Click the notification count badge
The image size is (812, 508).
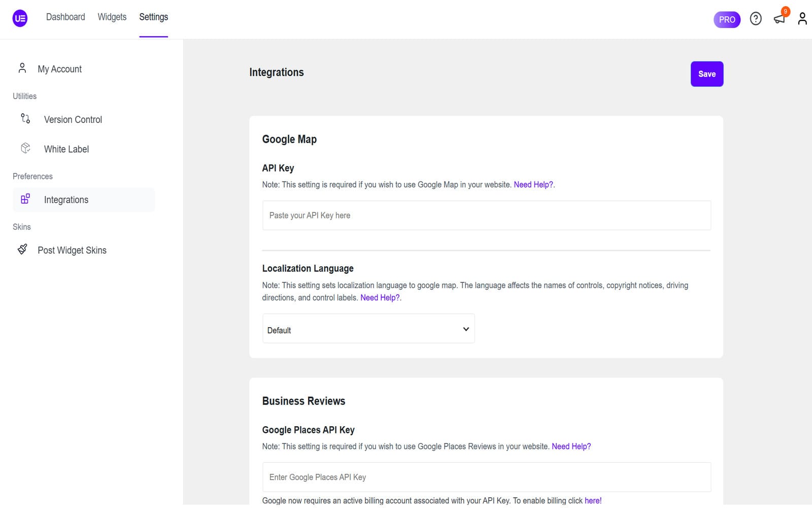[x=786, y=11]
